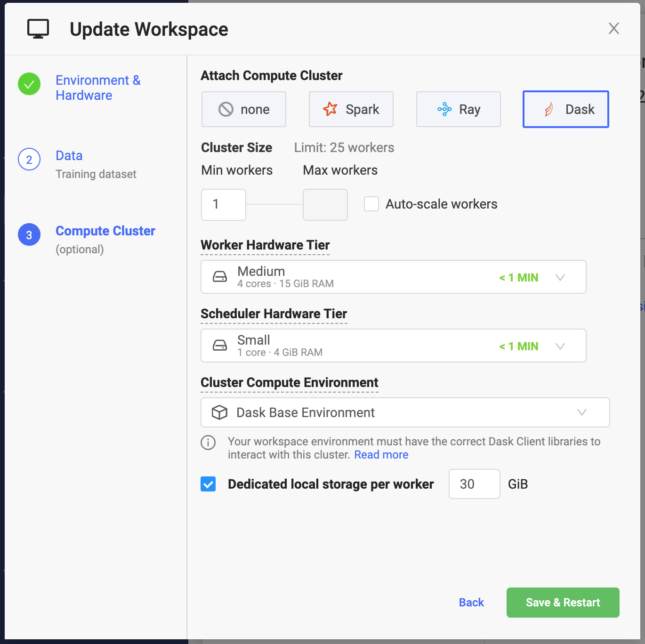The image size is (645, 644).
Task: Click the green checkmark step icon
Action: [29, 84]
